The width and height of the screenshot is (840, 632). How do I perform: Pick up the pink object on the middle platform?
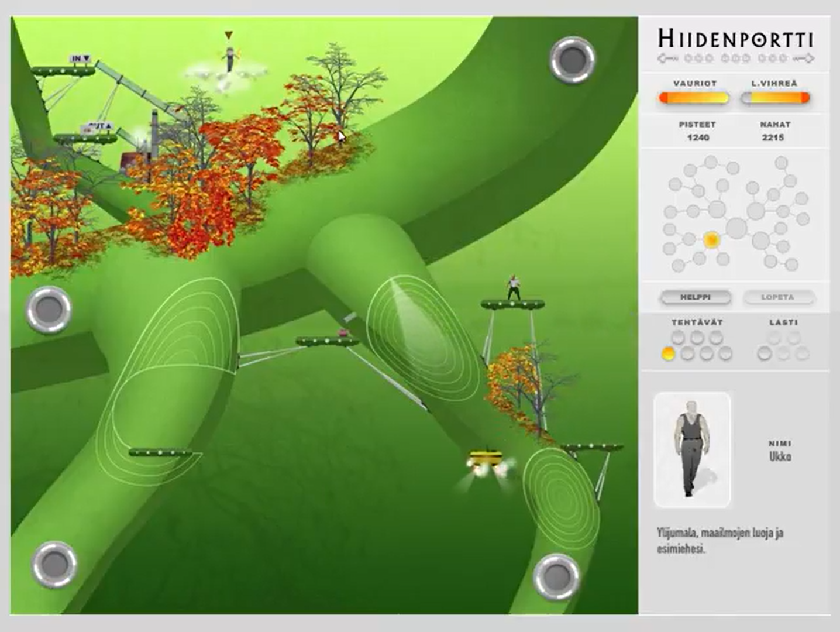tap(343, 333)
